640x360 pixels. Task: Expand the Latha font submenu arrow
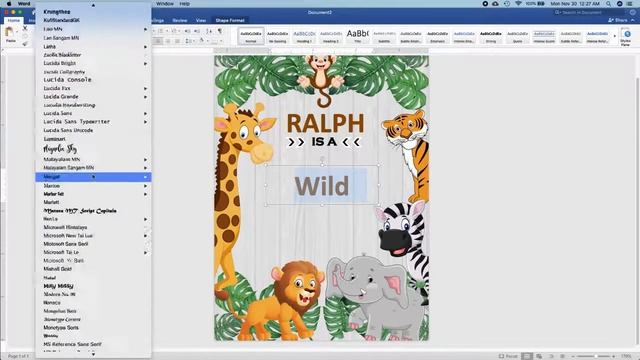click(x=145, y=47)
